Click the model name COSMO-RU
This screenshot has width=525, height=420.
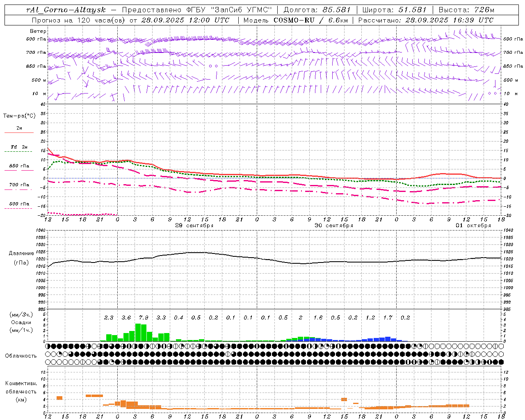[x=294, y=20]
